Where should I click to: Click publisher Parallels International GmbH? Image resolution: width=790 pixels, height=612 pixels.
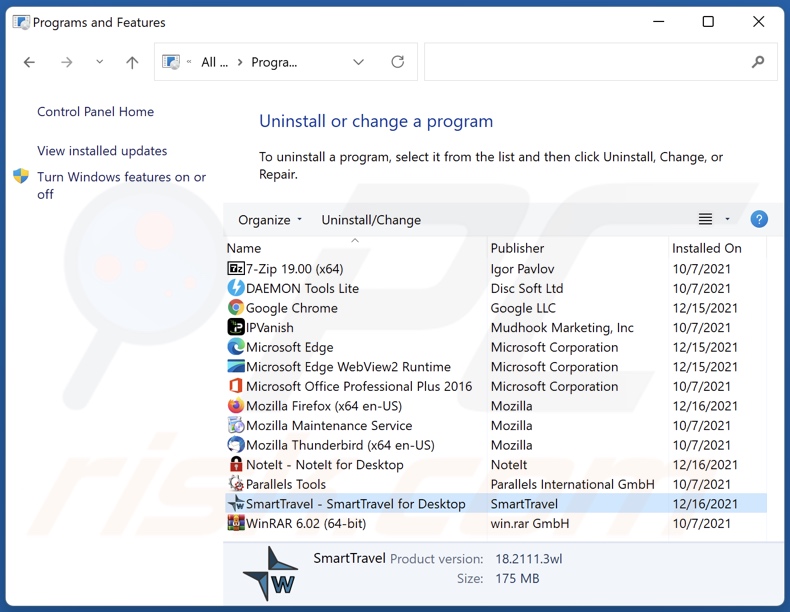[572, 484]
